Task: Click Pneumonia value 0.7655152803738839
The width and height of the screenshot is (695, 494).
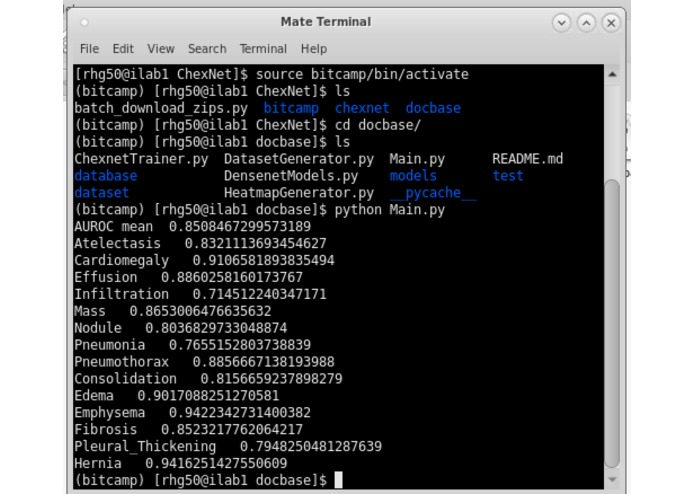Action: (240, 345)
